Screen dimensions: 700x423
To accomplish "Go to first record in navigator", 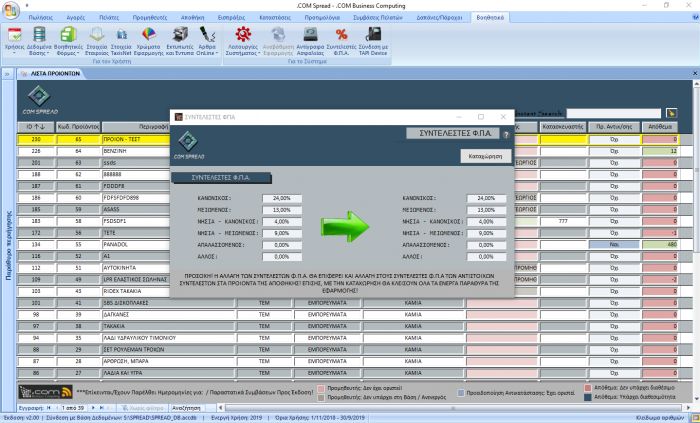I will click(x=49, y=408).
